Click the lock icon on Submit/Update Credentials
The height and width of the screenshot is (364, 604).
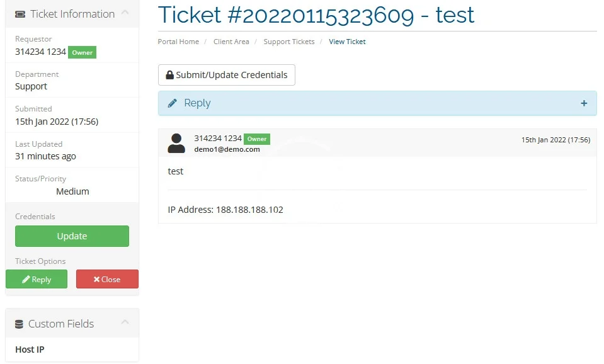pyautogui.click(x=169, y=75)
